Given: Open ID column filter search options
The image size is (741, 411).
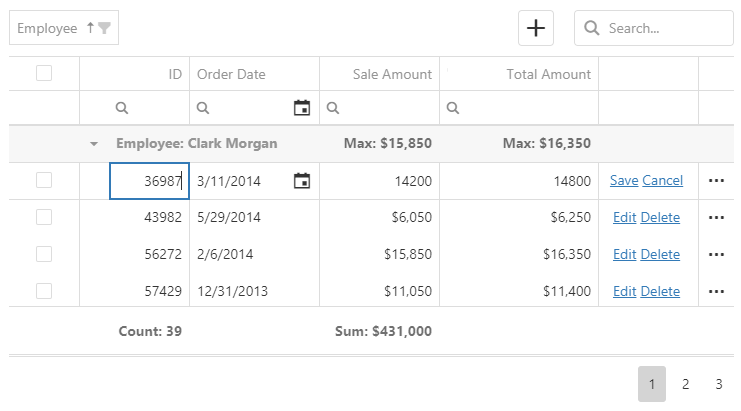Looking at the screenshot, I should click(122, 108).
